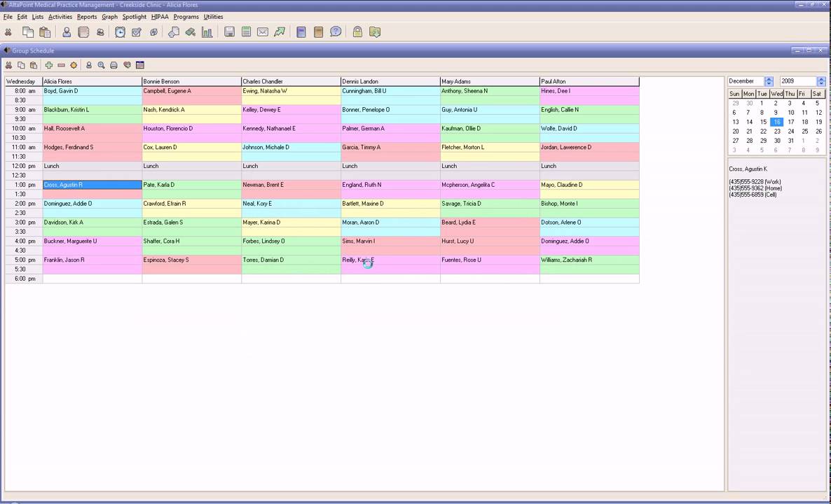The width and height of the screenshot is (831, 504).
Task: Click the magnifier search icon in schedule toolbar
Action: 101,65
